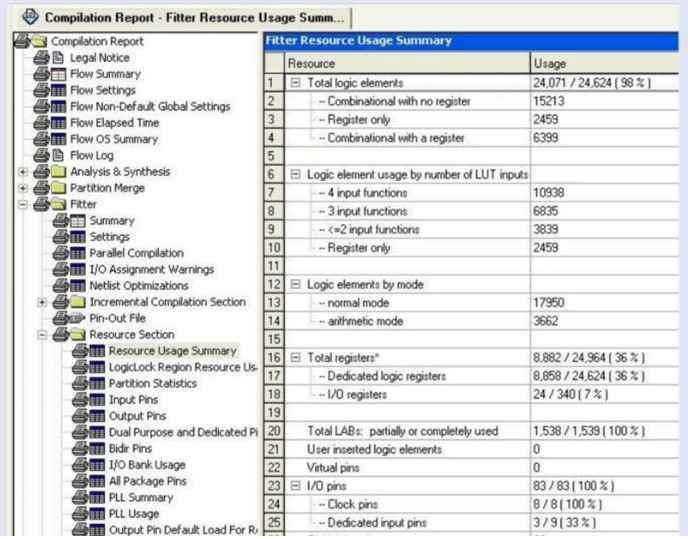688x539 pixels.
Task: Click the PLL Summary table icon
Action: coord(97,498)
